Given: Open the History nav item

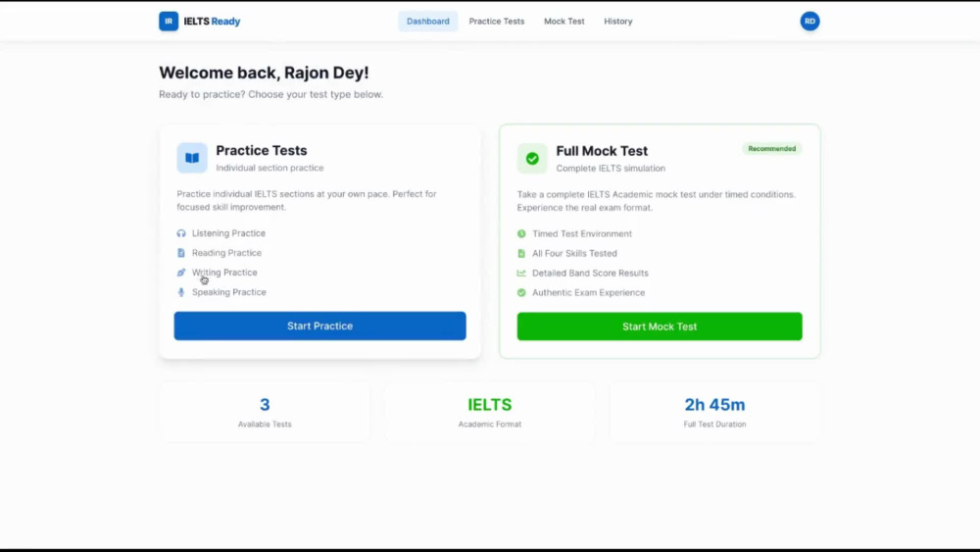Looking at the screenshot, I should [x=618, y=22].
